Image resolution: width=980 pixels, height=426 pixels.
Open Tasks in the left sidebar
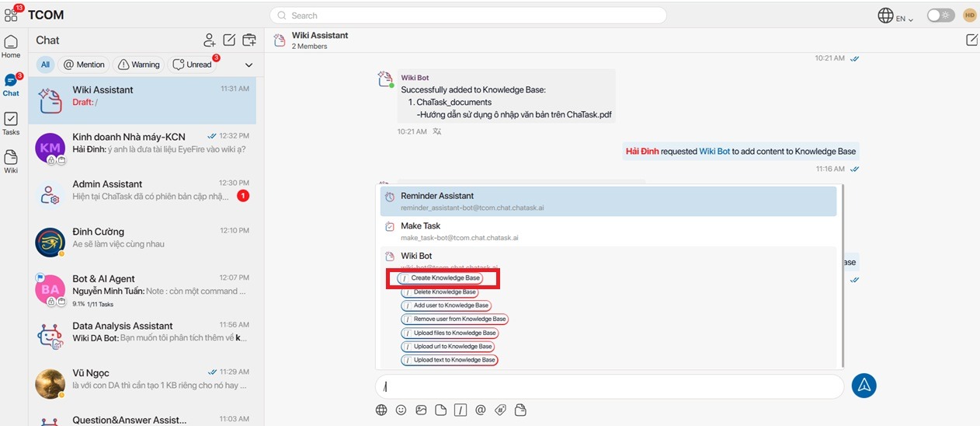click(x=11, y=124)
